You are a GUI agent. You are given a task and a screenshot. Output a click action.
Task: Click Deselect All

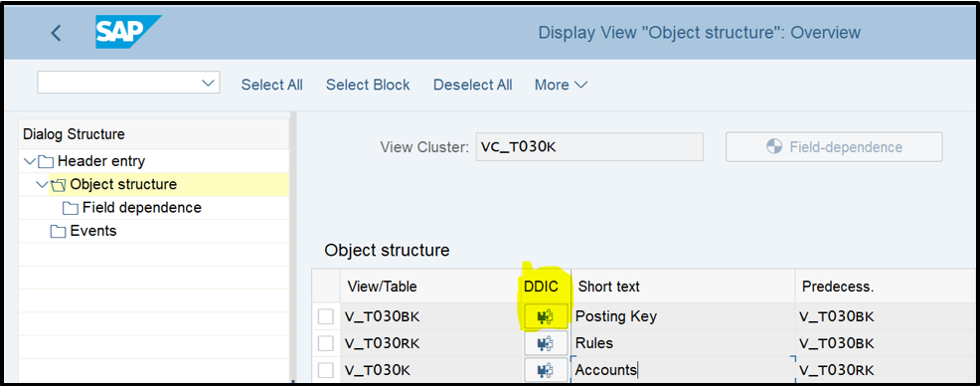point(472,85)
